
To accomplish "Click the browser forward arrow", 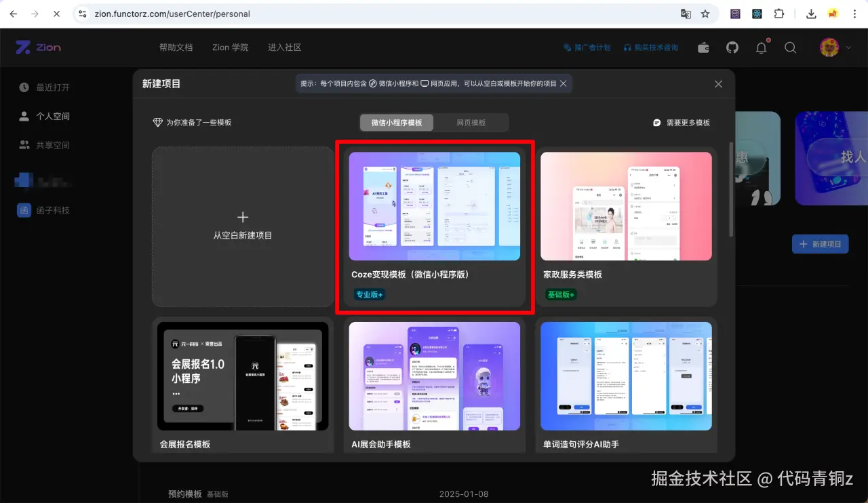I will 35,14.
